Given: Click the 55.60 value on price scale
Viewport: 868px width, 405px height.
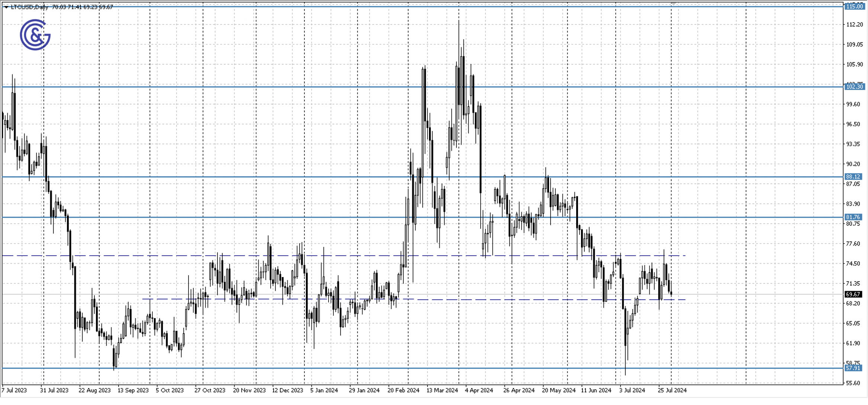Looking at the screenshot, I should click(853, 383).
